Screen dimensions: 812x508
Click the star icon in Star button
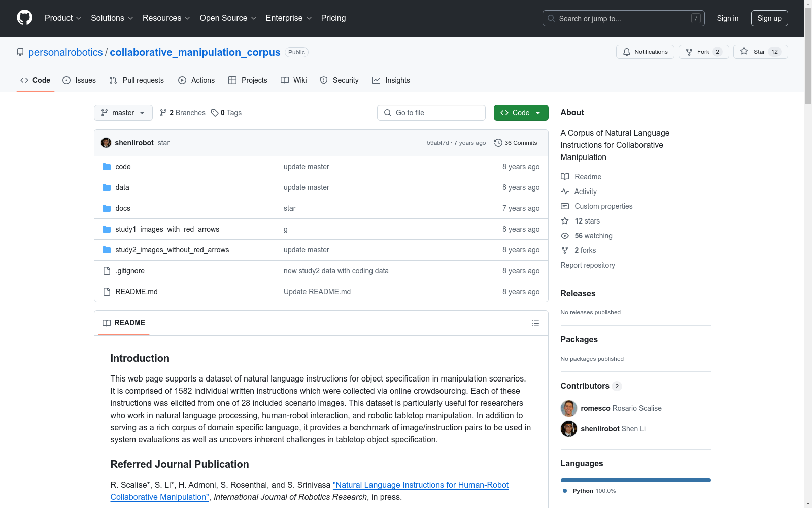[744, 51]
